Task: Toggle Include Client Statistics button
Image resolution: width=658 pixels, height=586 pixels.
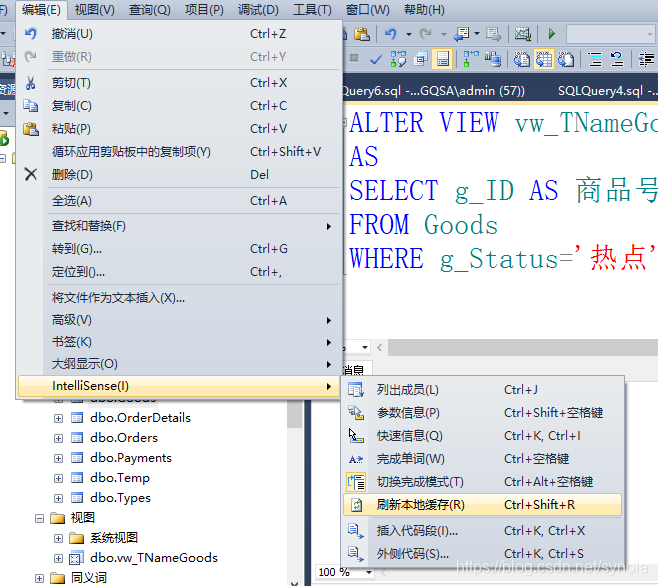Action: click(493, 59)
